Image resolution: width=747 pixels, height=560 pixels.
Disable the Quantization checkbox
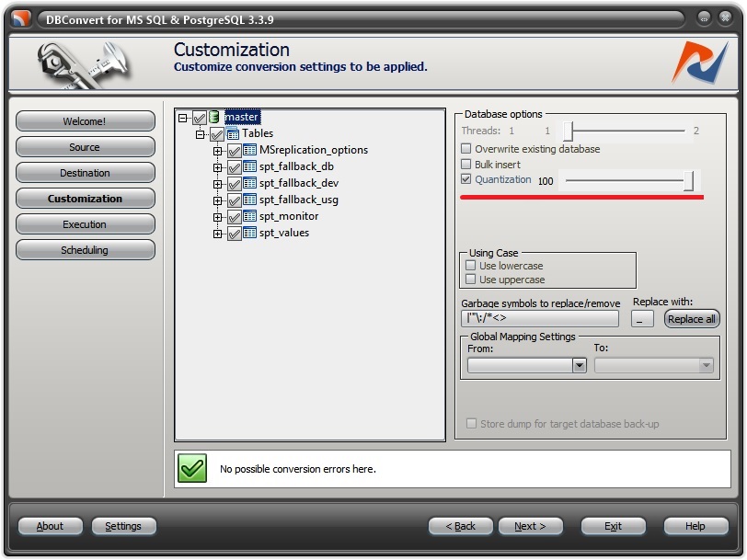point(465,179)
